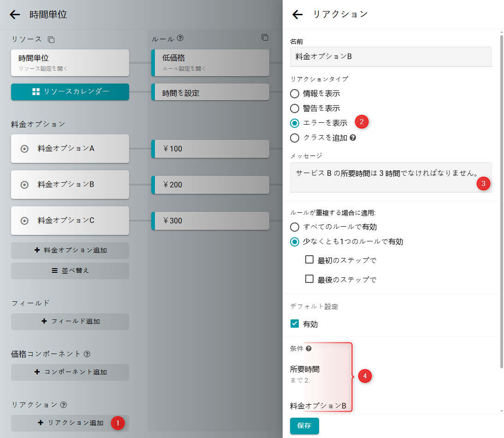Select the 警告を表示 radio button

[295, 108]
